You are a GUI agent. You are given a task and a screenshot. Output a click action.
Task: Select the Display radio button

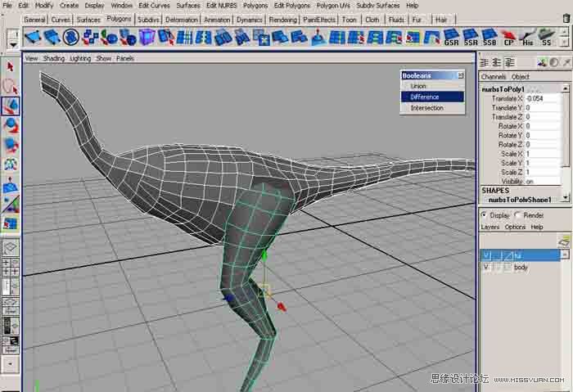[x=485, y=215]
